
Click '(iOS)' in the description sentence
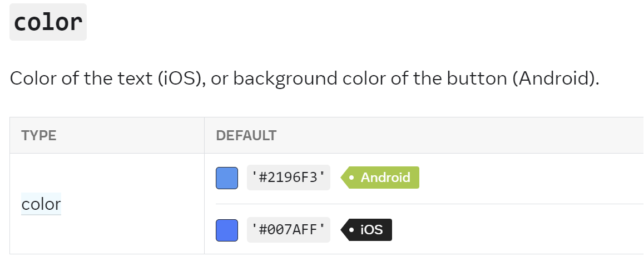[x=182, y=78]
